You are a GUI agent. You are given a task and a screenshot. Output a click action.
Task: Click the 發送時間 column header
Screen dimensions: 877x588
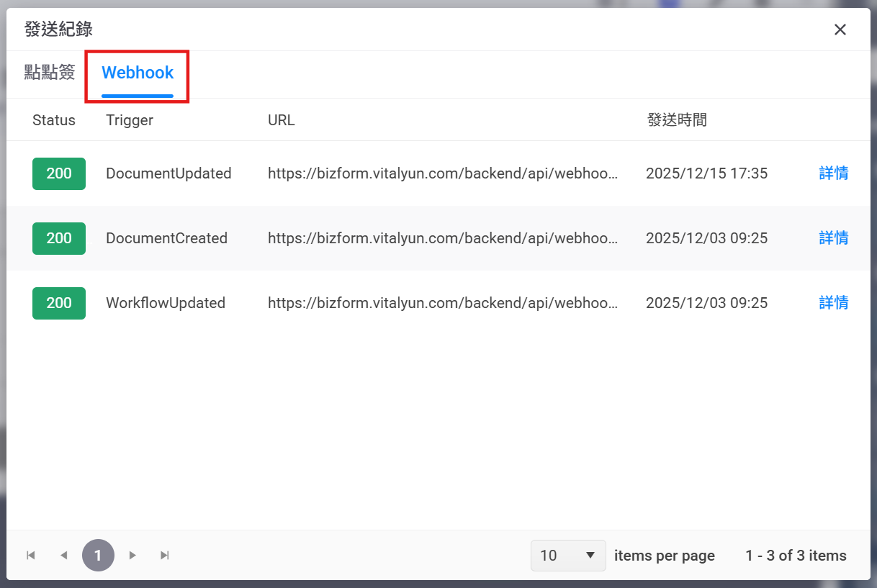point(677,120)
